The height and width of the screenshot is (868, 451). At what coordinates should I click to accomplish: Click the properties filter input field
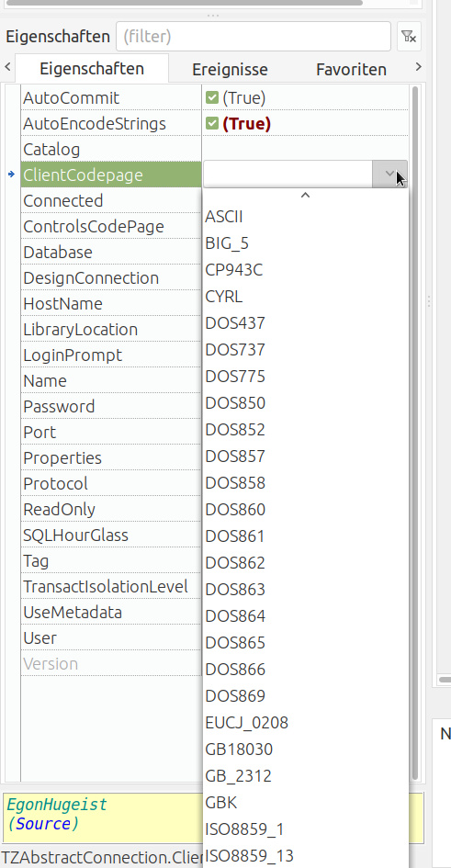[254, 37]
